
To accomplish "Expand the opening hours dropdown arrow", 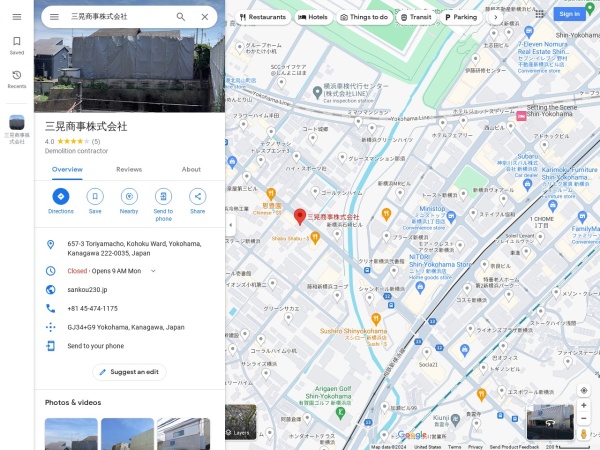I will (153, 271).
